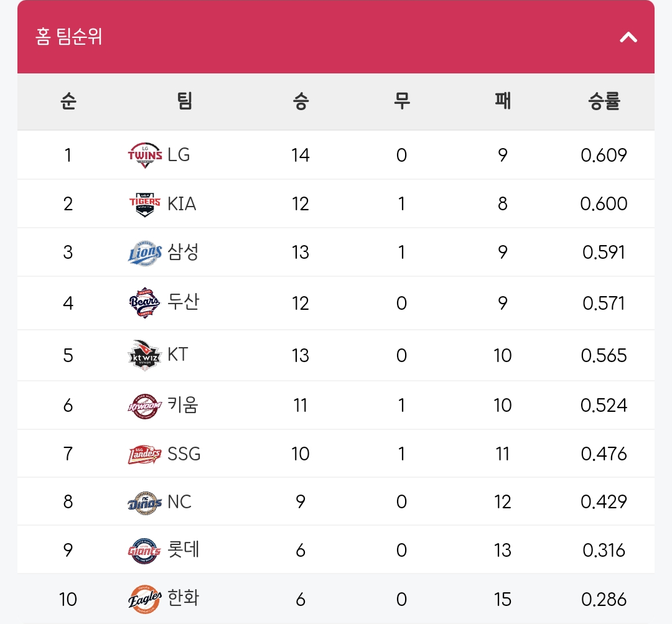The width and height of the screenshot is (672, 624).
Task: Select the NC team name
Action: click(x=179, y=502)
